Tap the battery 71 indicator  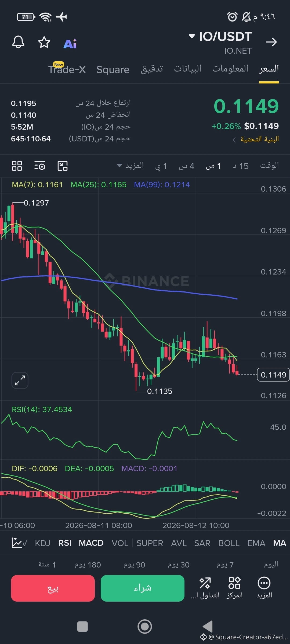pos(26,17)
